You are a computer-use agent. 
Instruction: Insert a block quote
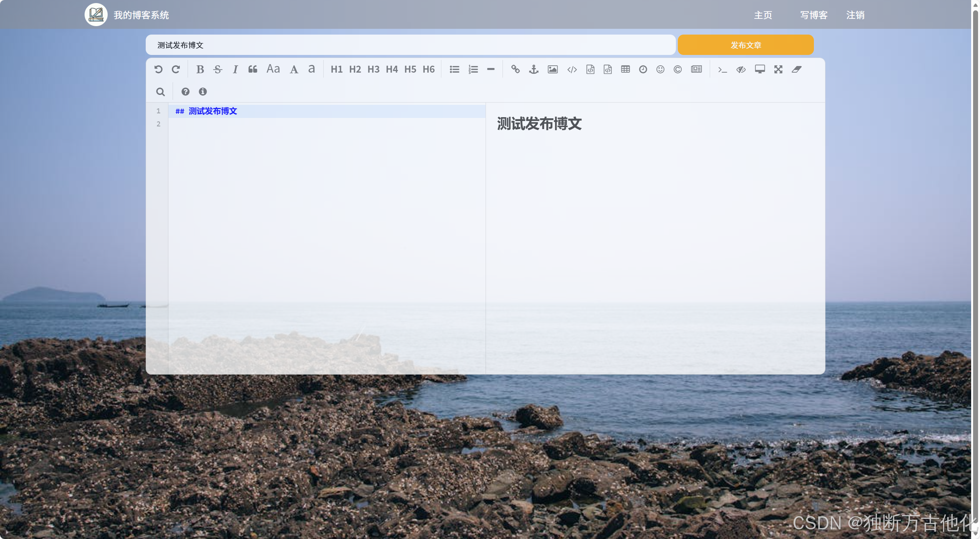click(x=253, y=69)
